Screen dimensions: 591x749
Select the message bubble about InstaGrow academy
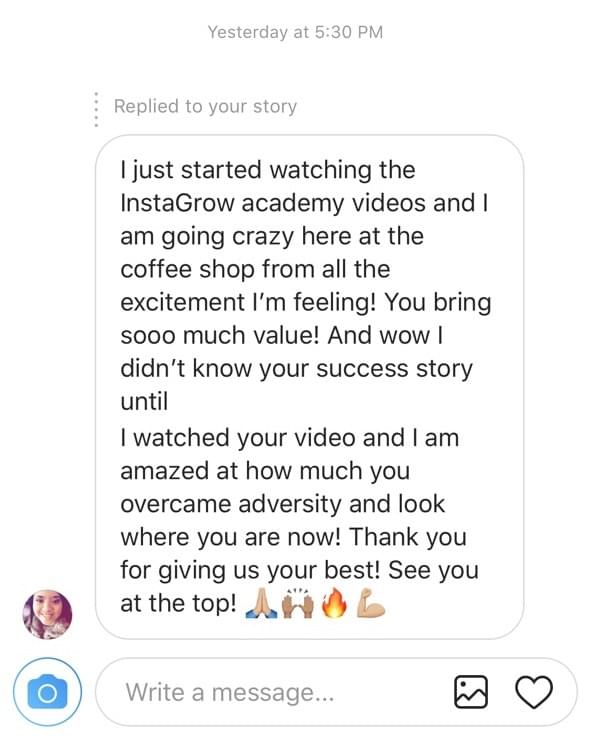click(309, 387)
